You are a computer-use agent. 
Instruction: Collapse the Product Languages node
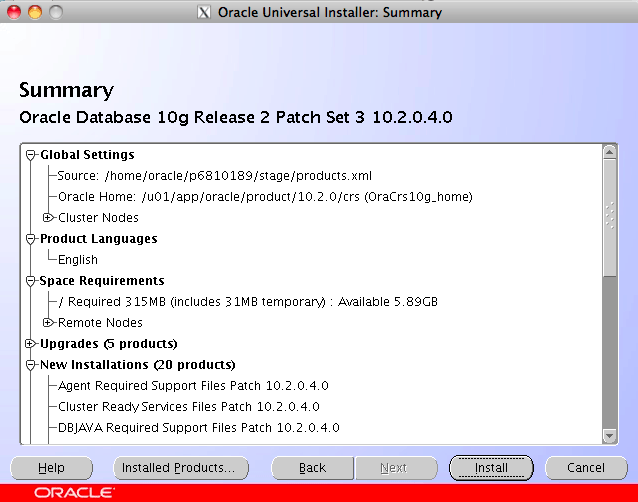pyautogui.click(x=31, y=239)
